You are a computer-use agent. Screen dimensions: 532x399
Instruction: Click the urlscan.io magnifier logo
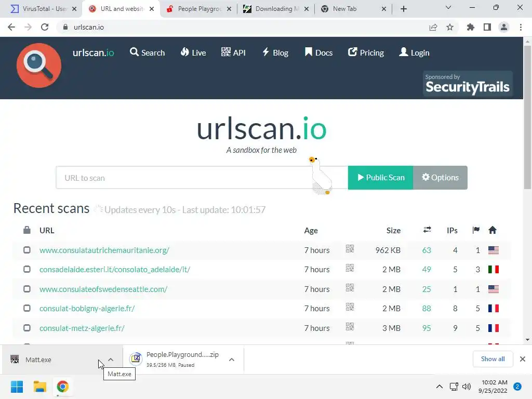(39, 65)
